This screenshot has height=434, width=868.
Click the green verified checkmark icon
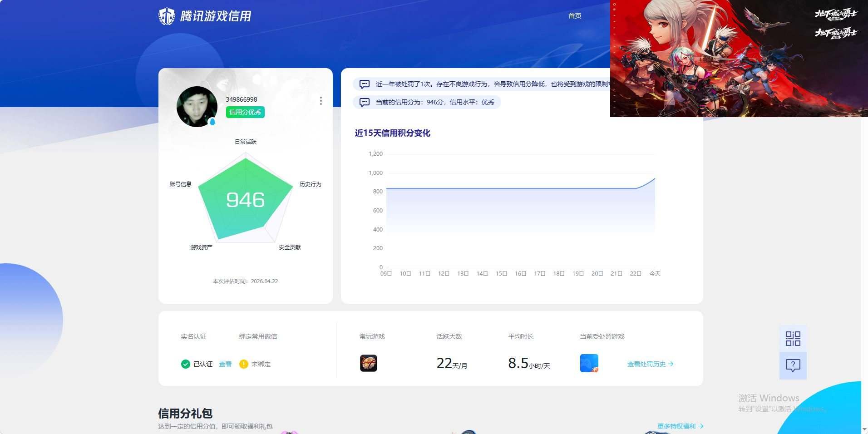coord(185,364)
